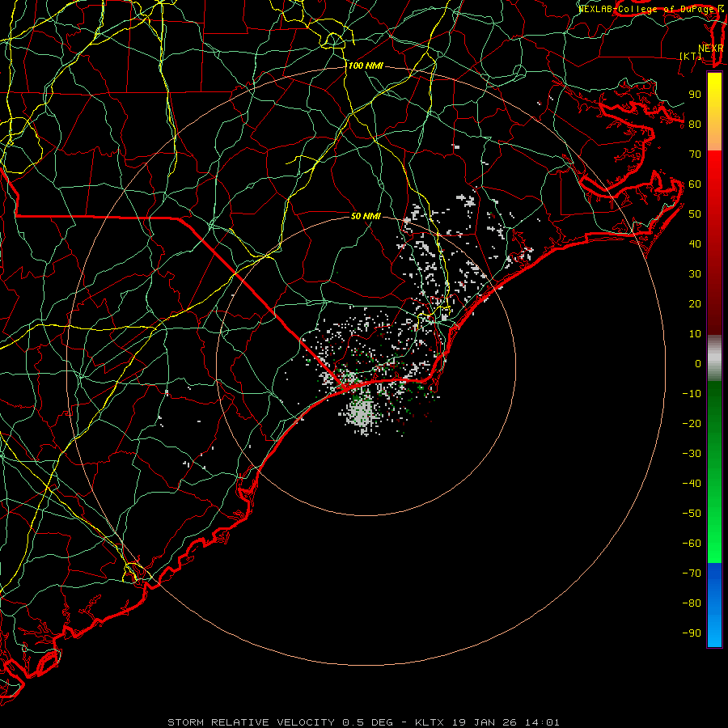Click the positive 30 knot scale label
The width and height of the screenshot is (728, 728).
point(695,274)
